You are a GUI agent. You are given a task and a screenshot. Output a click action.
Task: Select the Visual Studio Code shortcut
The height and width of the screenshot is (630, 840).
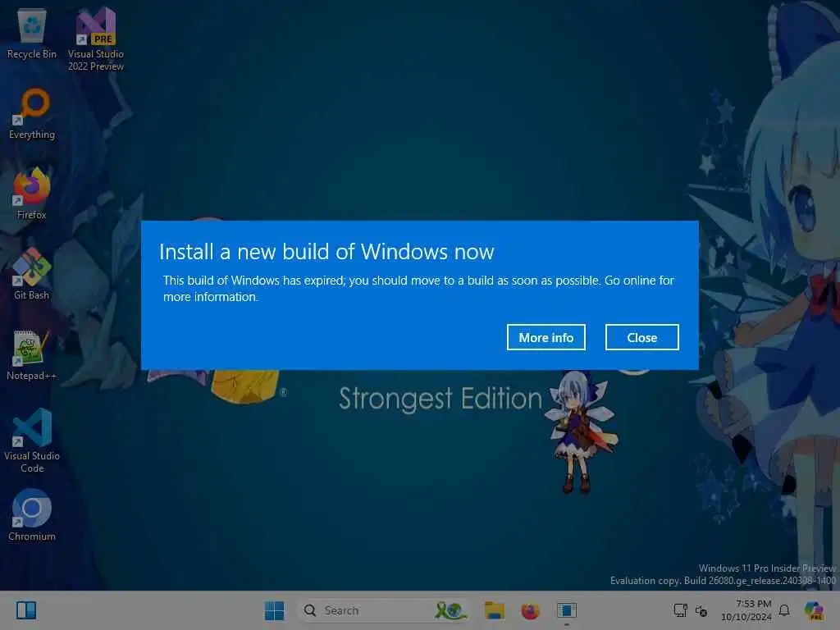32,441
